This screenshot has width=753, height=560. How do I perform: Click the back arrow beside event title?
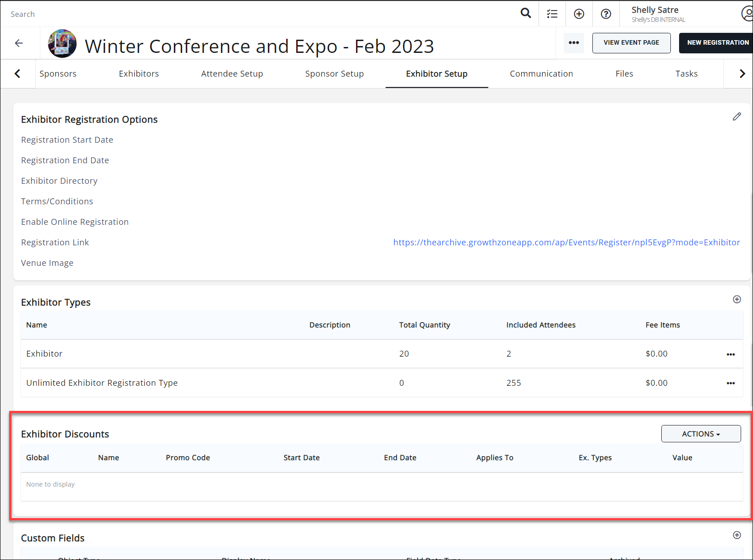pyautogui.click(x=19, y=43)
